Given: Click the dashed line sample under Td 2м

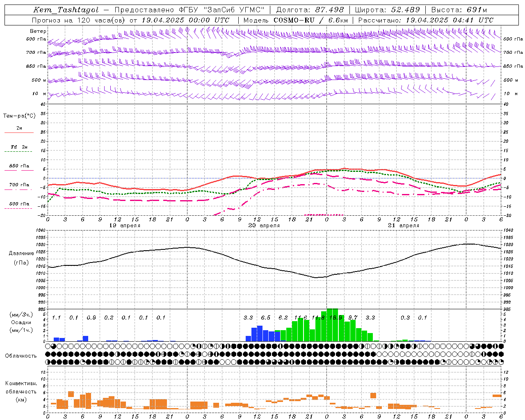Looking at the screenshot, I should [18, 152].
